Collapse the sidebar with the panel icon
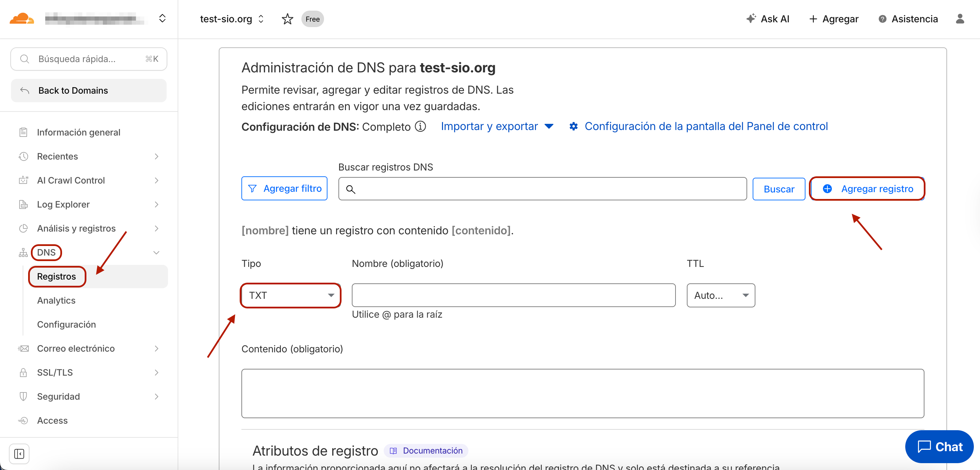 pyautogui.click(x=19, y=453)
